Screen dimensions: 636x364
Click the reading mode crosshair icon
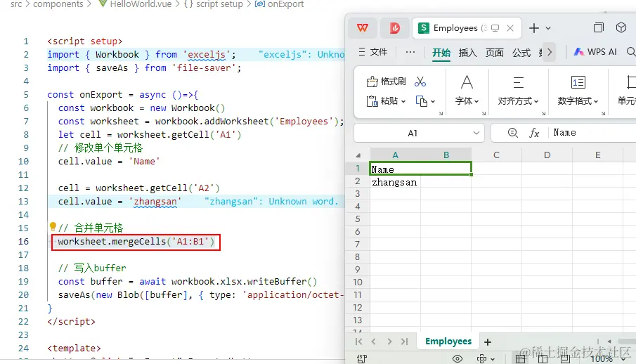pos(481,358)
